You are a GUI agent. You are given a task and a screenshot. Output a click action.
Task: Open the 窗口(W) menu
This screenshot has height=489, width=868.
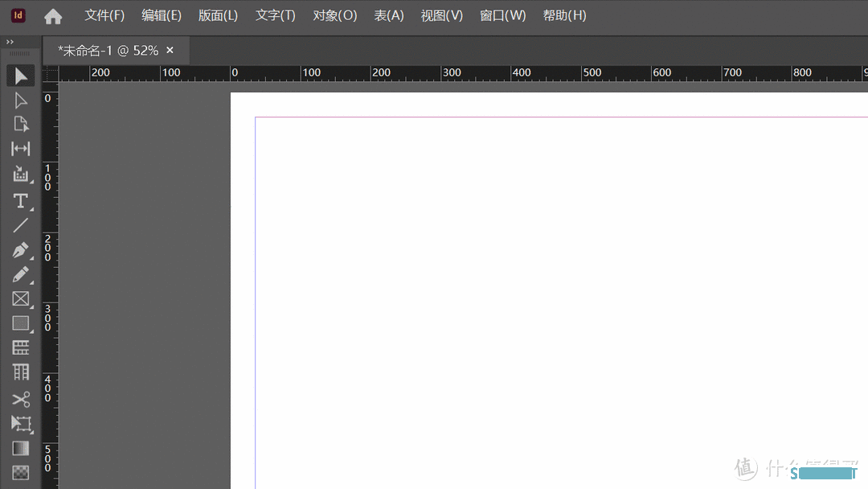coord(502,15)
